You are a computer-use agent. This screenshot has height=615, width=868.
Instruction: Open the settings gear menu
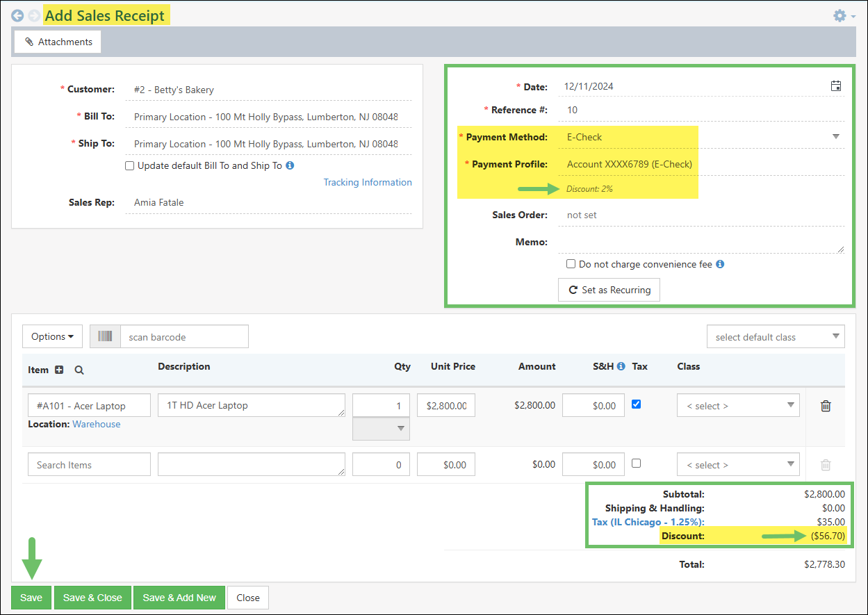pyautogui.click(x=844, y=15)
